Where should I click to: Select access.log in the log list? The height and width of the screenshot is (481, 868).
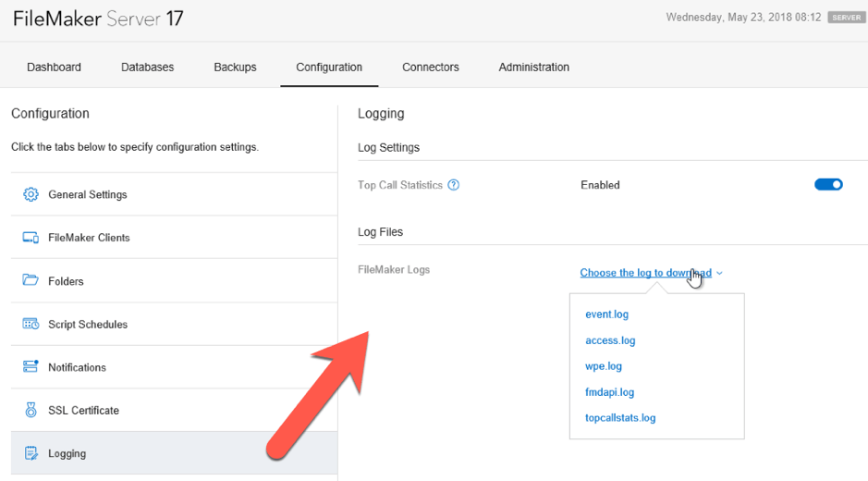(x=610, y=340)
